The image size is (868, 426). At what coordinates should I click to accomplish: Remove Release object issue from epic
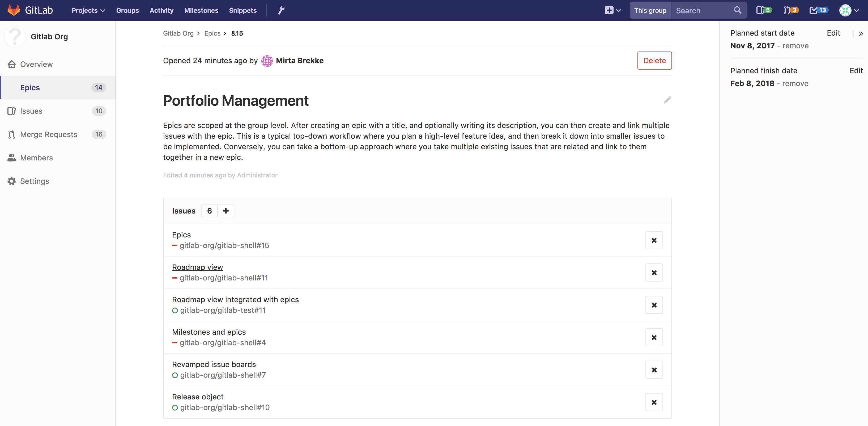click(x=654, y=402)
